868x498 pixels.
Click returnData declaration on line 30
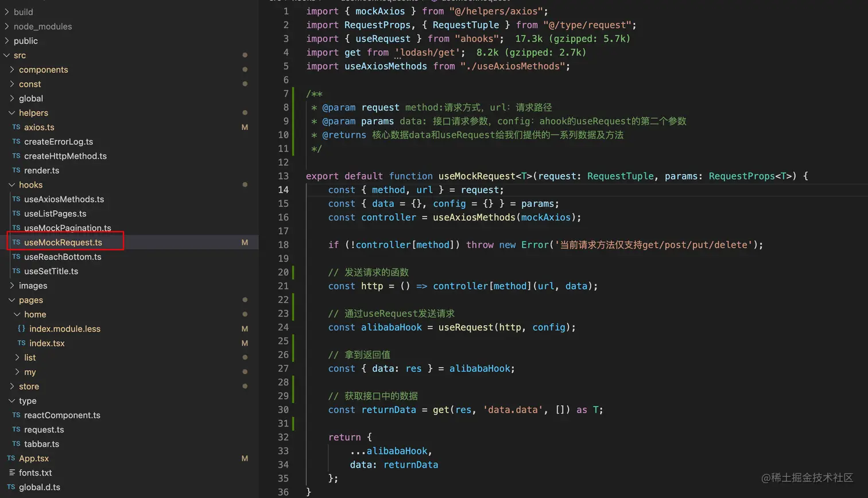coord(389,410)
